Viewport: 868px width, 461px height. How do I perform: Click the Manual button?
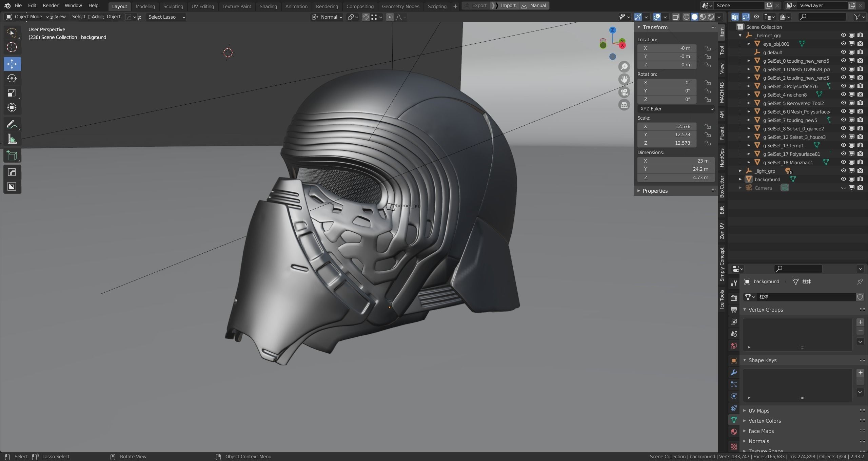[534, 6]
